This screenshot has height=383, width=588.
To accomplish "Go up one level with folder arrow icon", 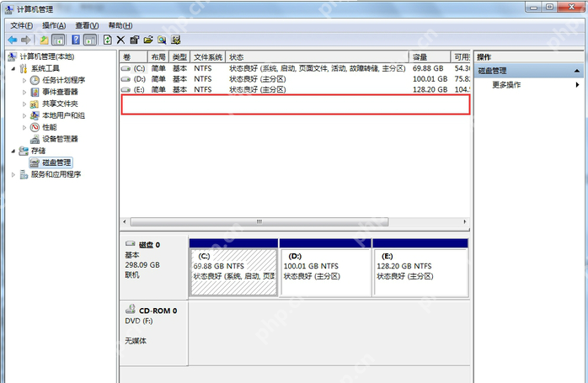I will (45, 40).
